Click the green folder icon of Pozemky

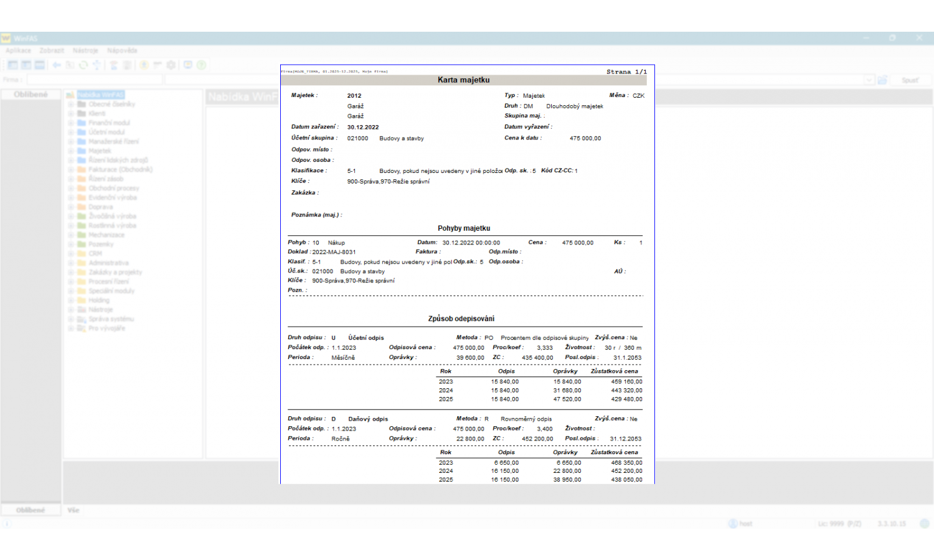pyautogui.click(x=82, y=244)
